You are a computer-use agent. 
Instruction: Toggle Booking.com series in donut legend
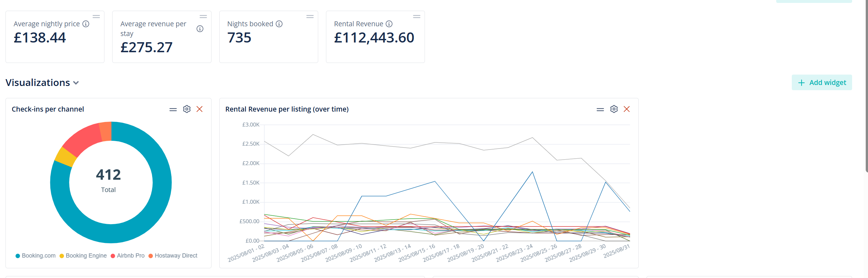click(36, 256)
